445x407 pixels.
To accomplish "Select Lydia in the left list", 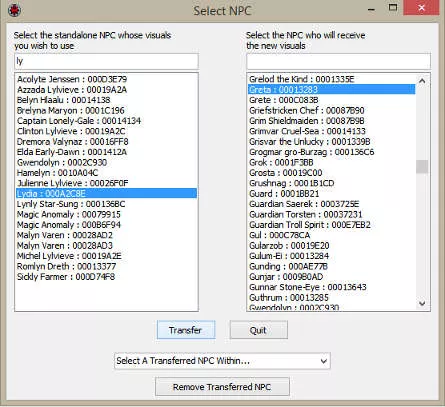I will 106,194.
